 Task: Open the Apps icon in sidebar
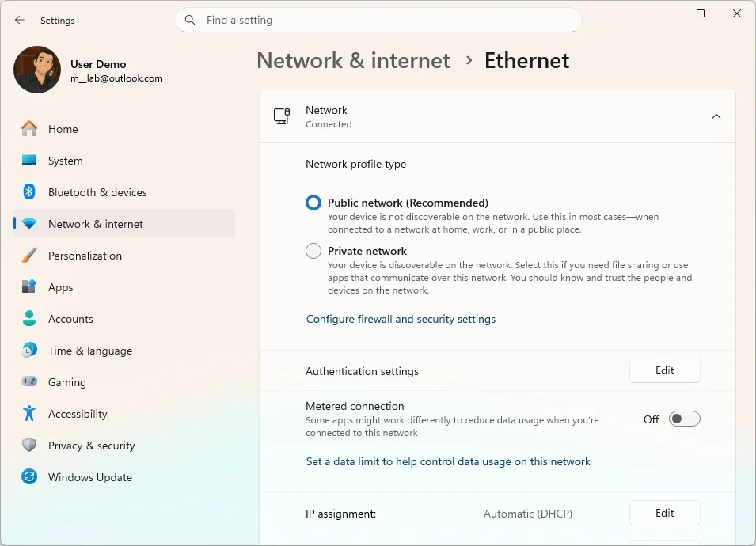coord(29,287)
